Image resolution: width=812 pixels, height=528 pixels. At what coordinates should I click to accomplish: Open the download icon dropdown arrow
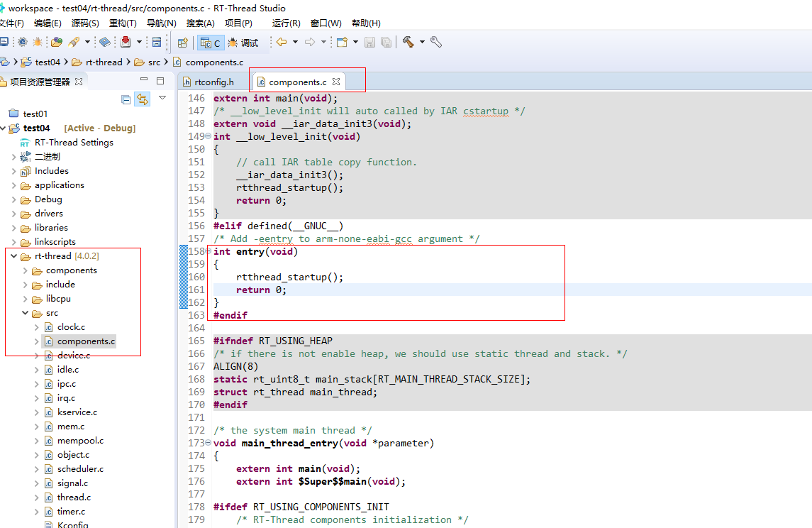pyautogui.click(x=139, y=42)
